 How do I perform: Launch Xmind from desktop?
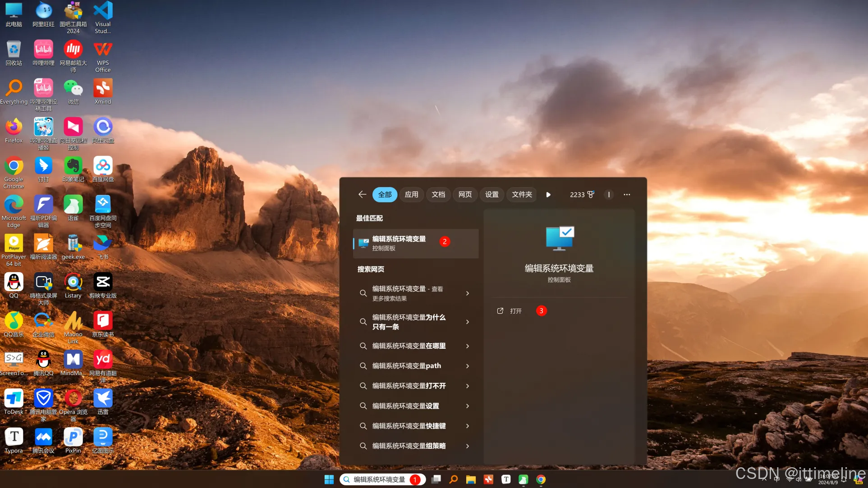pyautogui.click(x=103, y=89)
